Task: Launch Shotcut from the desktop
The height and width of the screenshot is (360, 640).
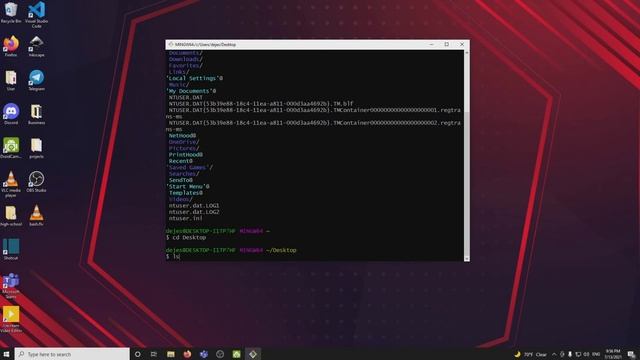Action: [11, 249]
